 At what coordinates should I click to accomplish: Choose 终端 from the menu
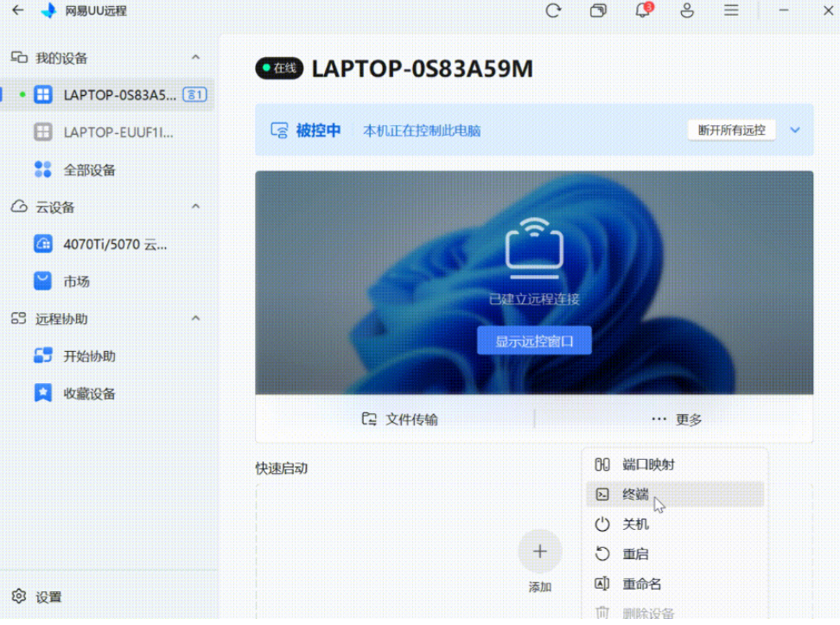coord(675,494)
